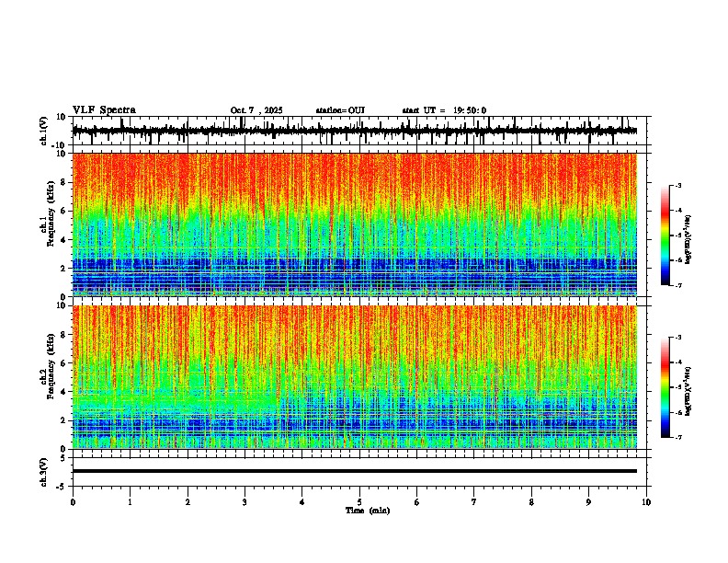The height and width of the screenshot is (563, 728).
Task: Click time axis tick label '3'
Action: click(245, 502)
